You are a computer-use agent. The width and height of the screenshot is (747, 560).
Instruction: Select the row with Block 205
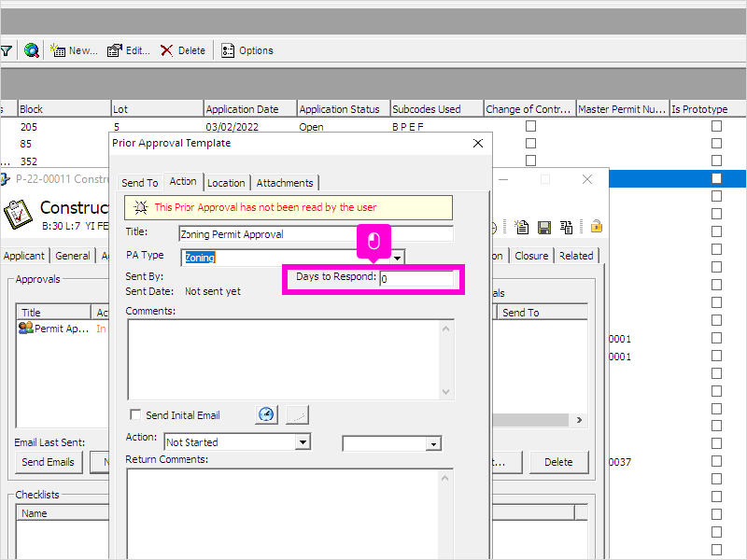point(373,127)
